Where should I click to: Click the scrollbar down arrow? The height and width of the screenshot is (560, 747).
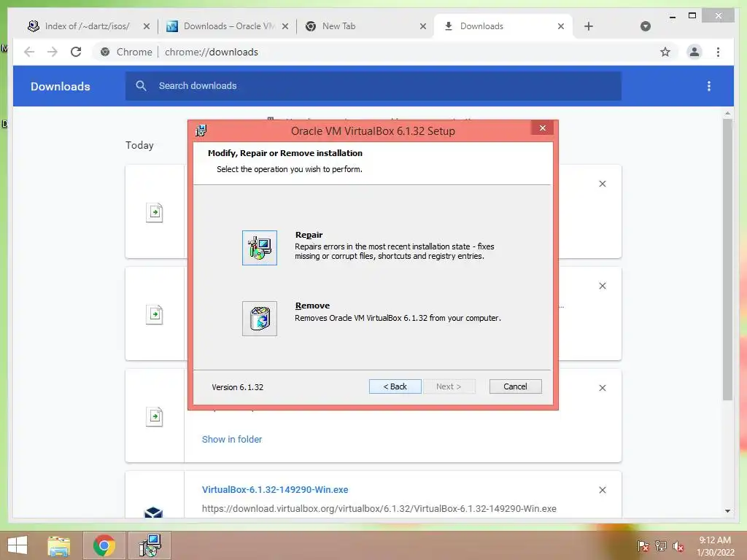(x=727, y=511)
